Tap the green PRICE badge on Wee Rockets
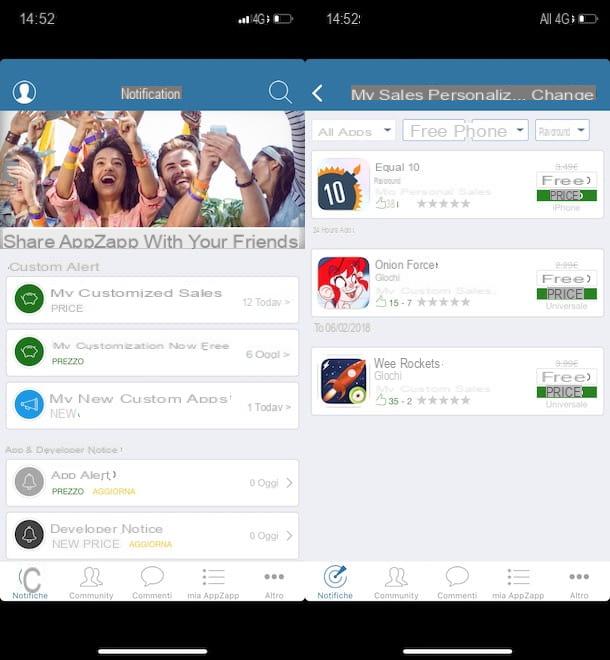This screenshot has width=610, height=660. tap(567, 392)
